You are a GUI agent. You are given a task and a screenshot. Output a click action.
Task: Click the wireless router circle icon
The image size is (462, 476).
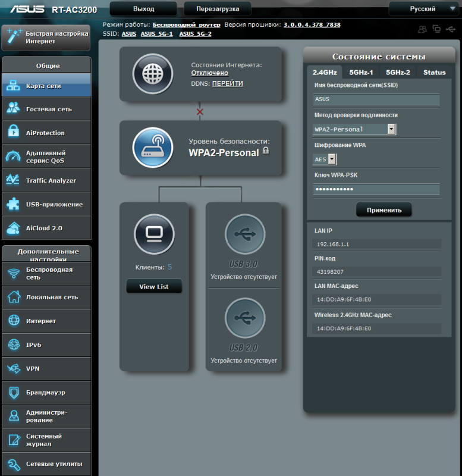click(x=153, y=148)
